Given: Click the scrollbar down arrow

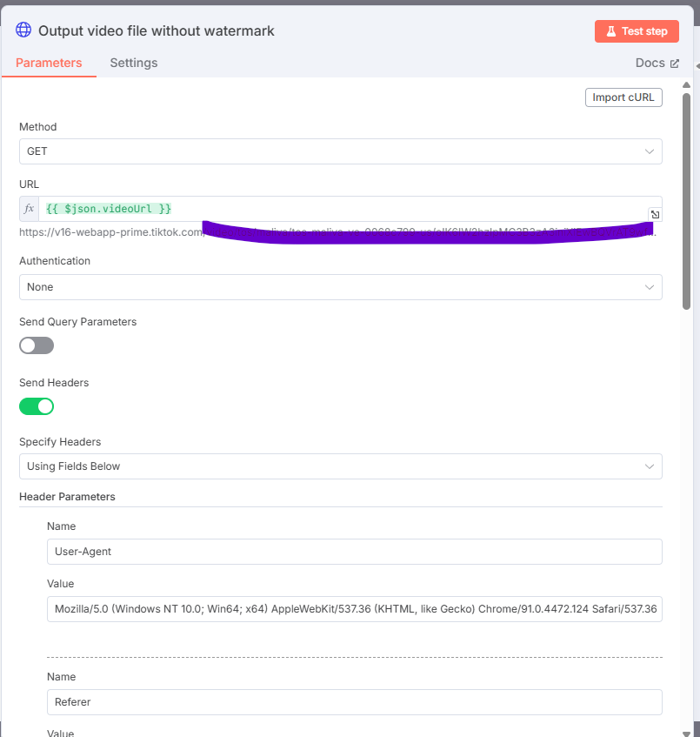Looking at the screenshot, I should pos(686,734).
